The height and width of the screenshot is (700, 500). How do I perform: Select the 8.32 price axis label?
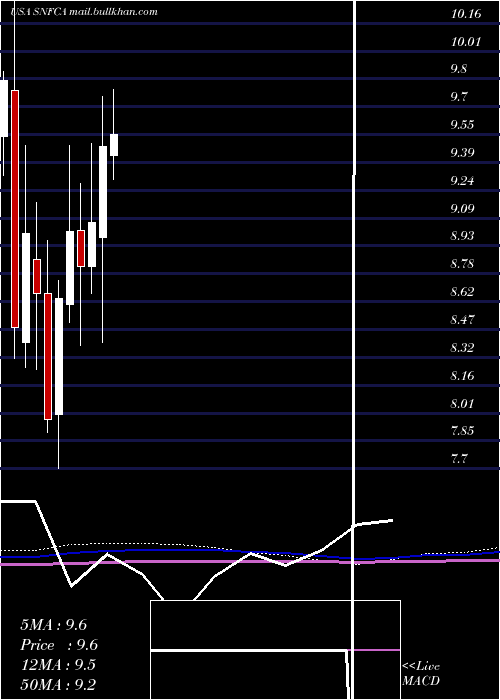pos(462,347)
